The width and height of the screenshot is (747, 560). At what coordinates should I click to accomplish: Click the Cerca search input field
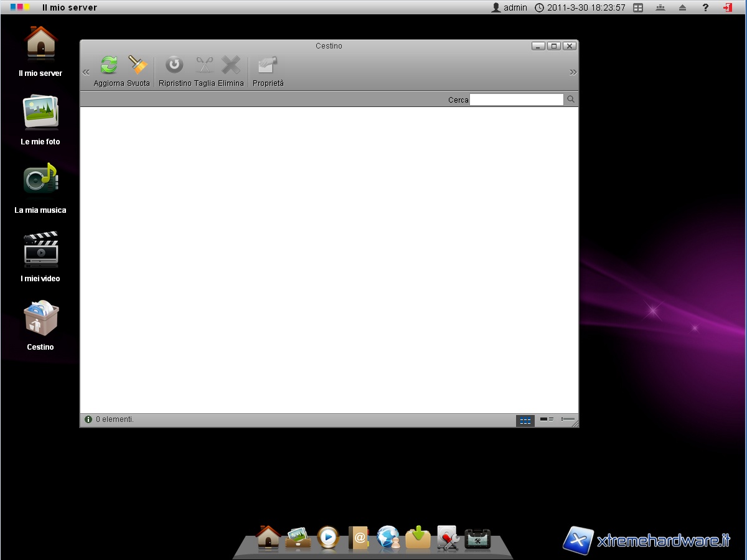click(516, 100)
